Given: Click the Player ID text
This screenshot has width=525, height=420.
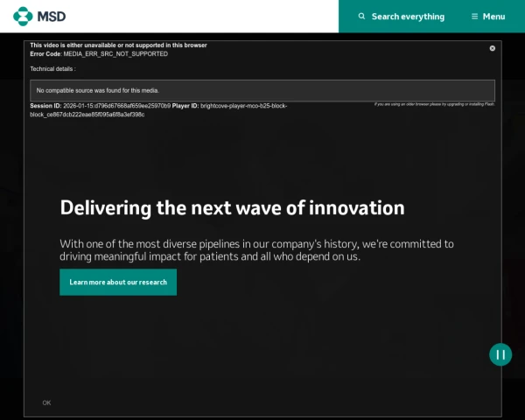Looking at the screenshot, I should [158, 110].
